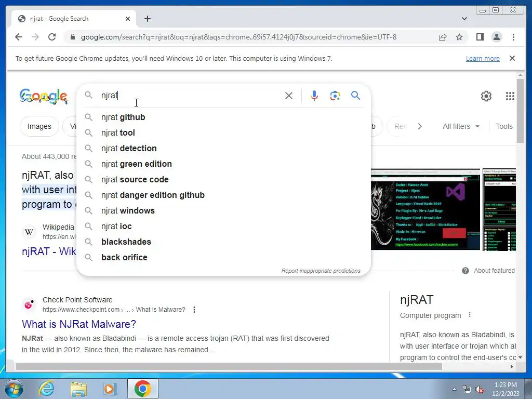Click Check Point Software site favicon
This screenshot has height=399, width=532.
[29, 304]
